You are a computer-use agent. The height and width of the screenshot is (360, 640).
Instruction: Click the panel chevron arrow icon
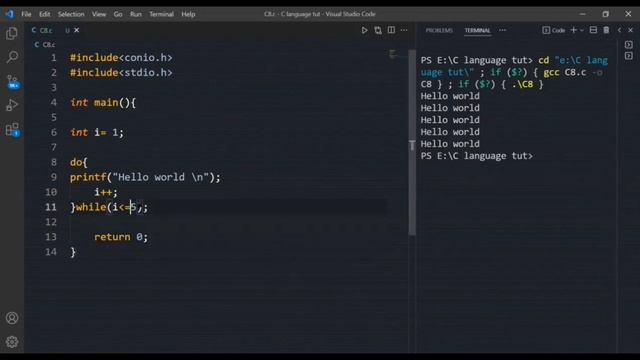click(619, 30)
